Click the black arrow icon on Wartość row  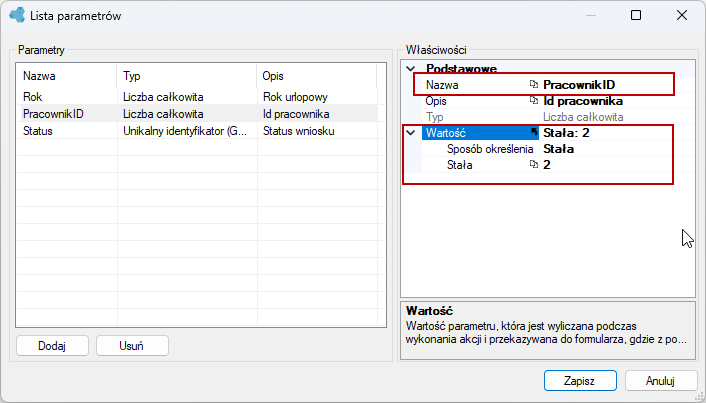(x=534, y=132)
